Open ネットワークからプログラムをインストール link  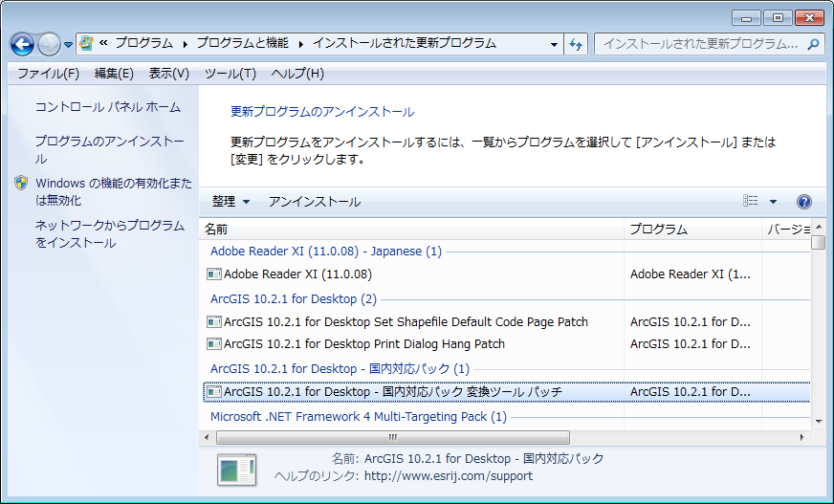110,234
